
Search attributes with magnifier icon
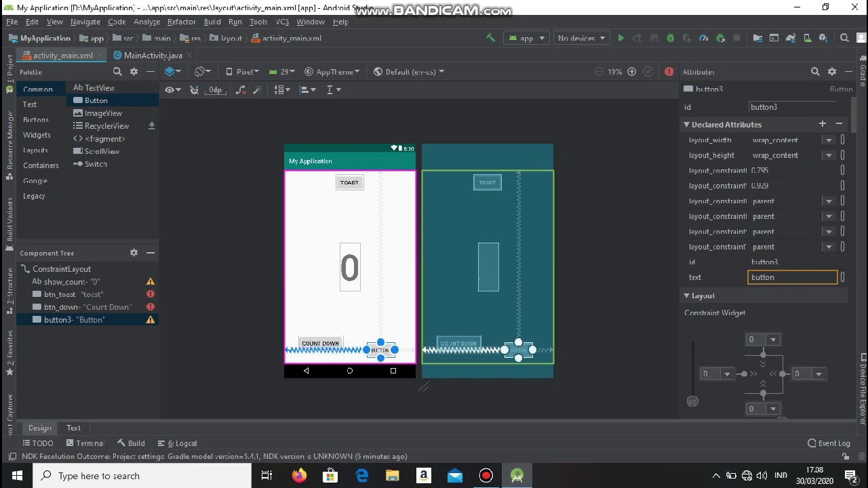click(815, 72)
